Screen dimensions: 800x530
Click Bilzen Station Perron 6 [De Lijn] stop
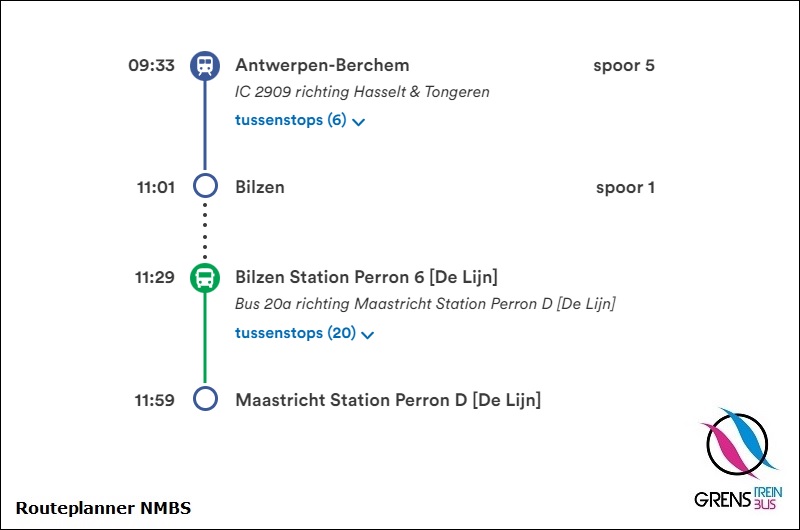[x=366, y=277]
